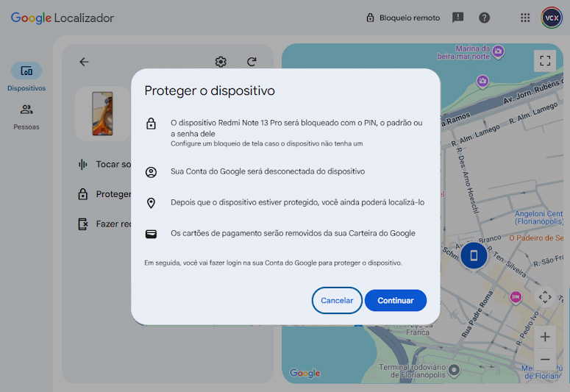This screenshot has height=392, width=570.
Task: Click the Continuar button
Action: [396, 300]
